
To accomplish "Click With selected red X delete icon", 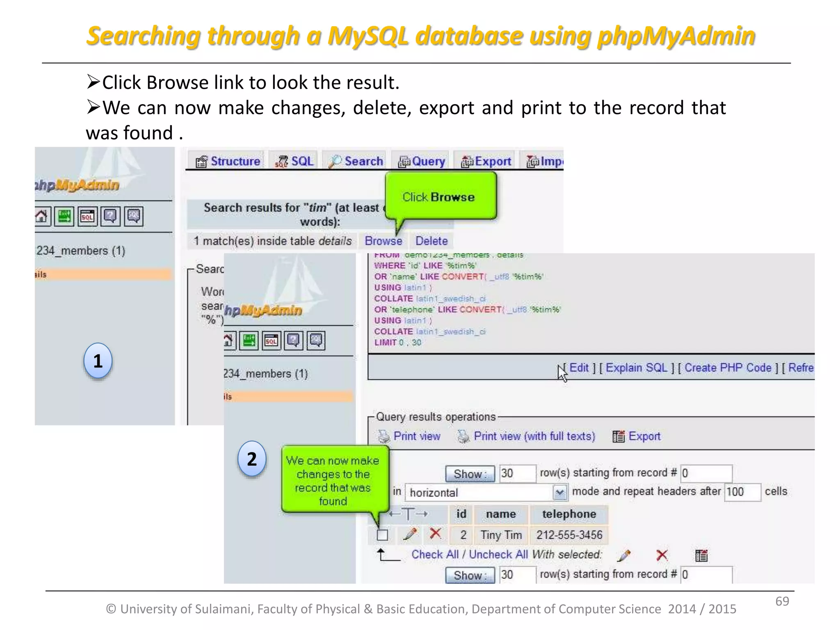I will pyautogui.click(x=662, y=555).
